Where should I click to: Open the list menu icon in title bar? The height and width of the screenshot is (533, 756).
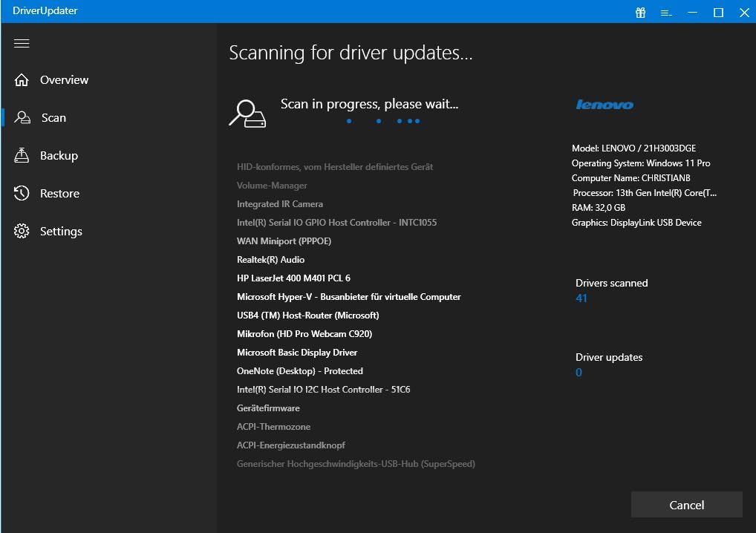(x=666, y=13)
